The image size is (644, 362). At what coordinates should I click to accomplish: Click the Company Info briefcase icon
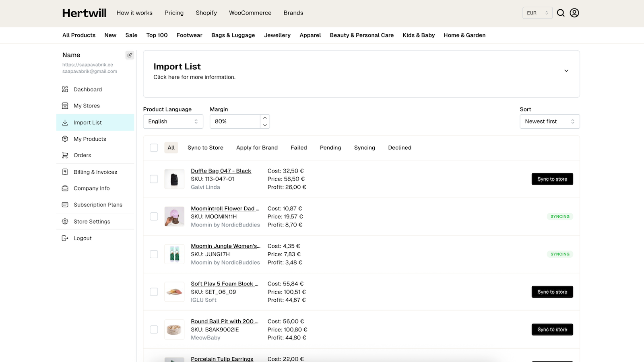point(65,188)
